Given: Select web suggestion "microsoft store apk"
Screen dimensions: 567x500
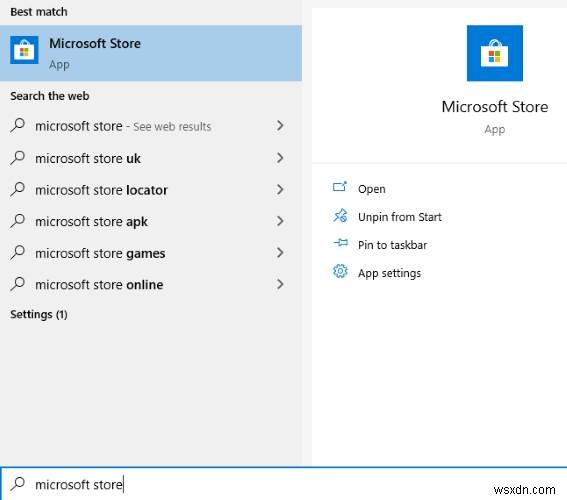Looking at the screenshot, I should point(151,221).
